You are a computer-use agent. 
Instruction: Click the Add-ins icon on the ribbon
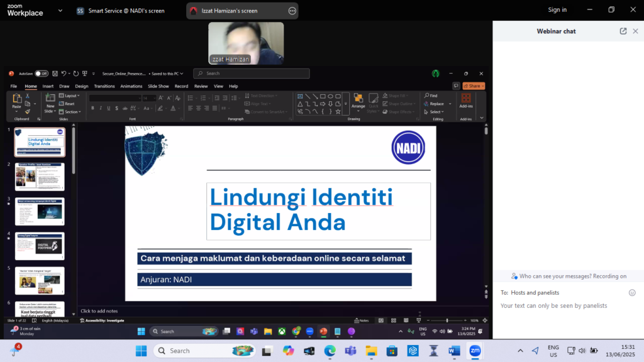(466, 98)
